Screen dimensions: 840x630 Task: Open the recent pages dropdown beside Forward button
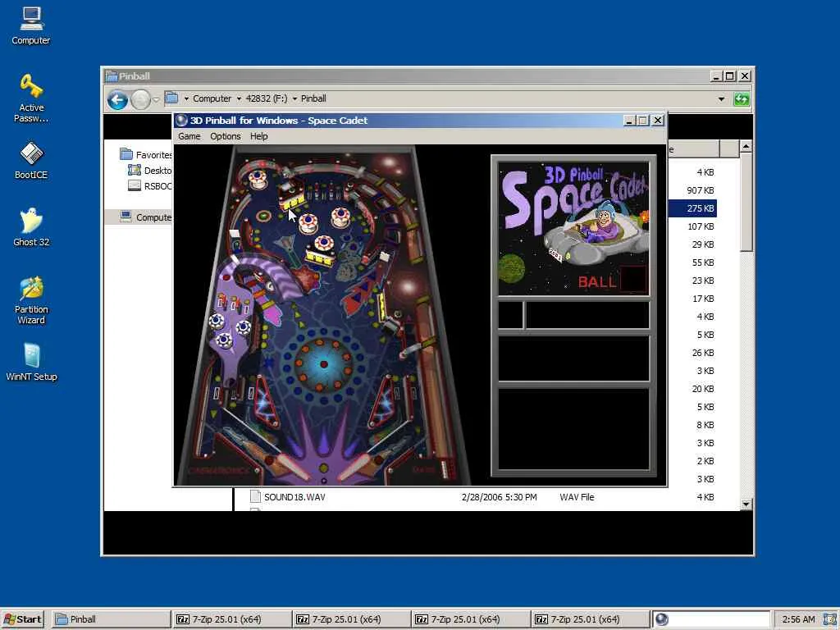coord(156,99)
